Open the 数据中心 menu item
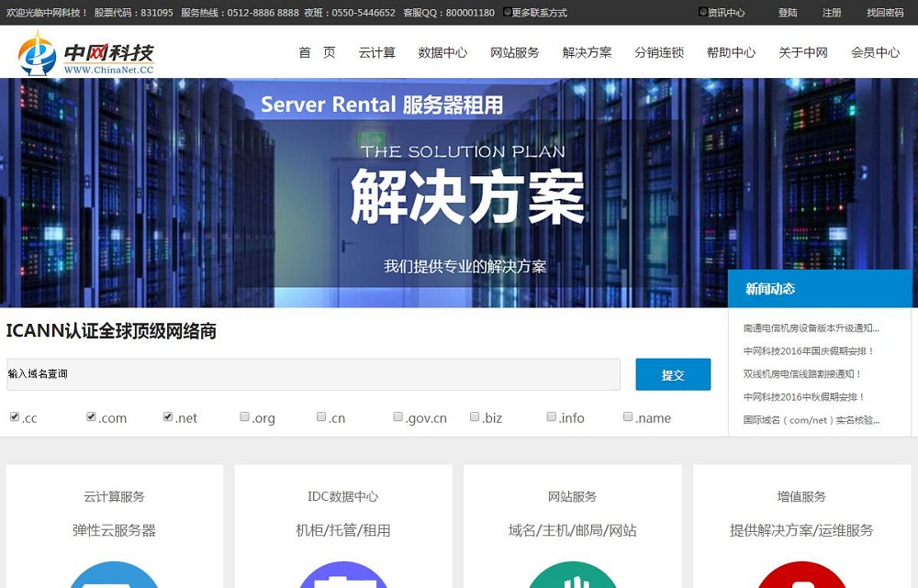Screen dimensions: 918x588 442,52
